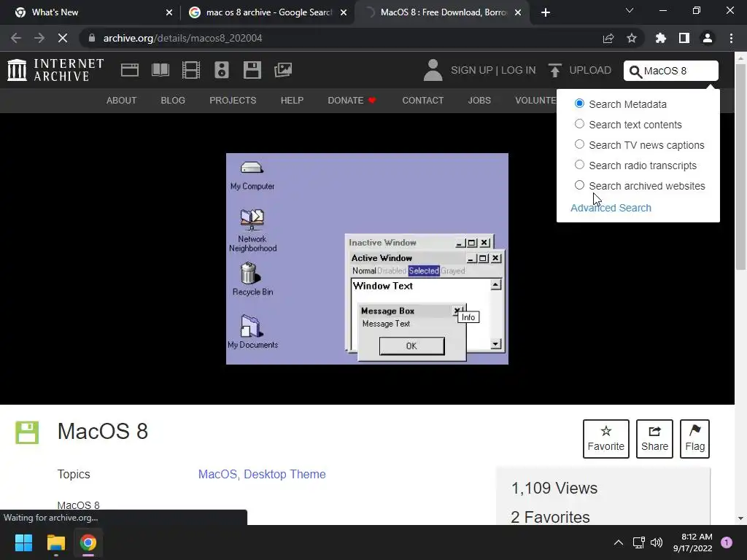
Task: Click the Chrome address bar URL
Action: coord(183,38)
